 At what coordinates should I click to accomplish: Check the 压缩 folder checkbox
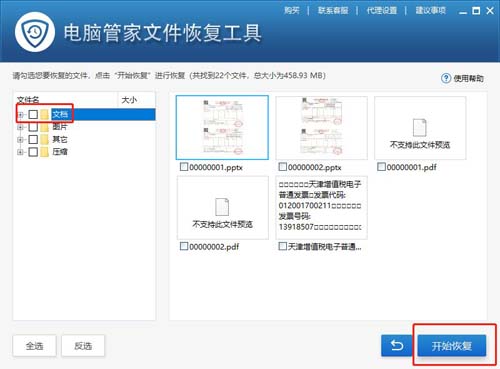(33, 152)
